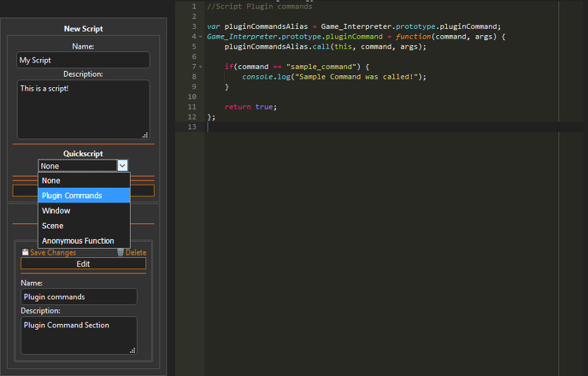Focus the 'This is a script!' description box

click(x=83, y=109)
